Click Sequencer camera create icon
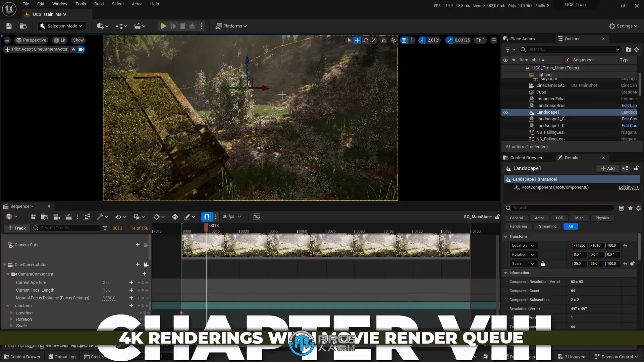The image size is (644, 362). [x=56, y=217]
